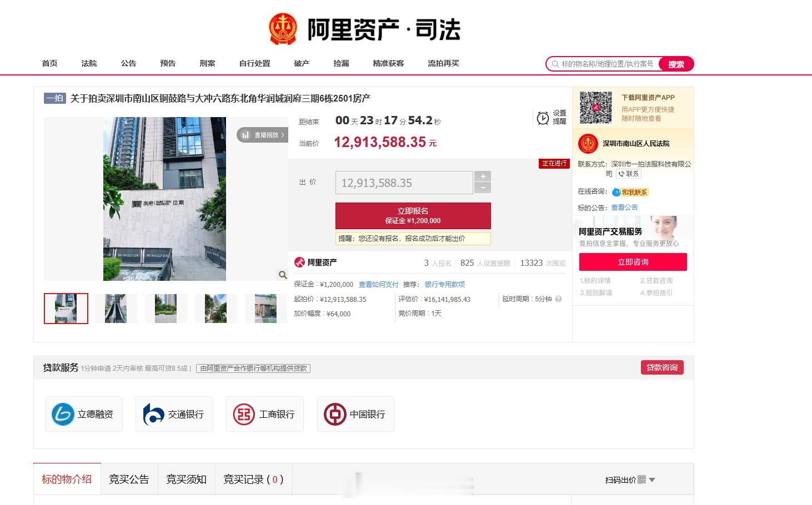The height and width of the screenshot is (505, 812).
Task: Select the first building entrance thumbnail
Action: coord(66,309)
